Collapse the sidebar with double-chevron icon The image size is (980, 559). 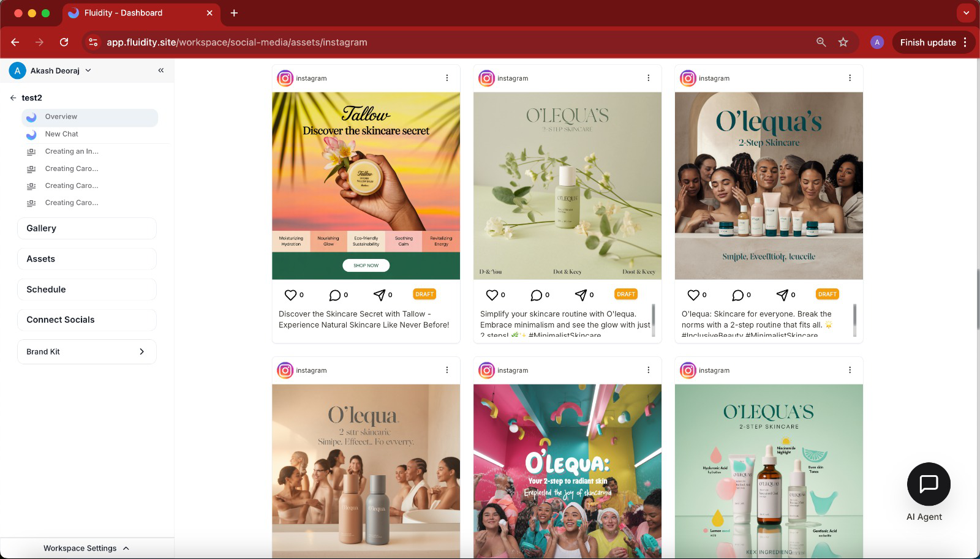pyautogui.click(x=160, y=70)
